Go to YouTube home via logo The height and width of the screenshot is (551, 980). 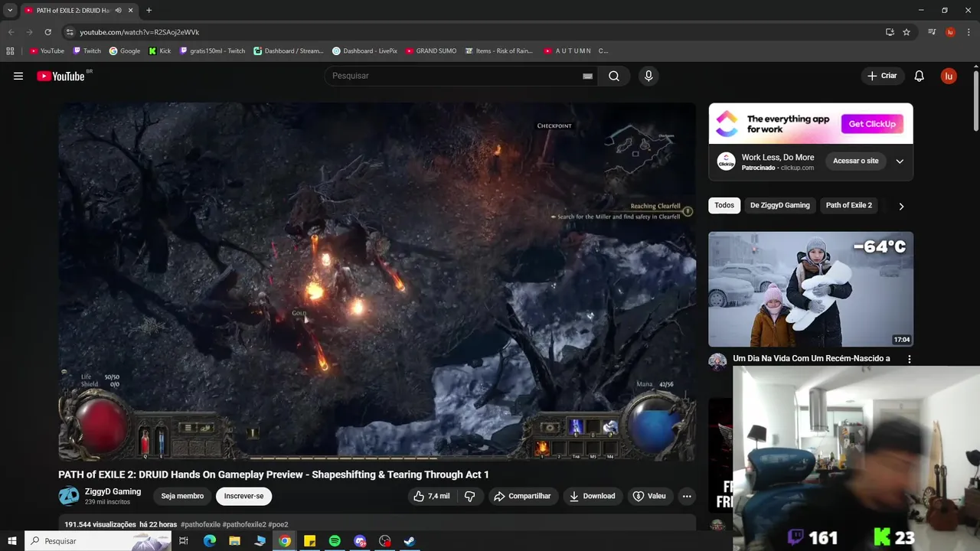pyautogui.click(x=60, y=76)
